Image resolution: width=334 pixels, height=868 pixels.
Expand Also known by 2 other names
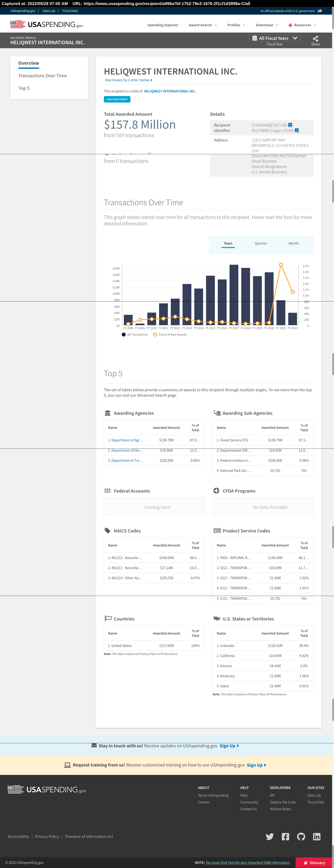129,80
